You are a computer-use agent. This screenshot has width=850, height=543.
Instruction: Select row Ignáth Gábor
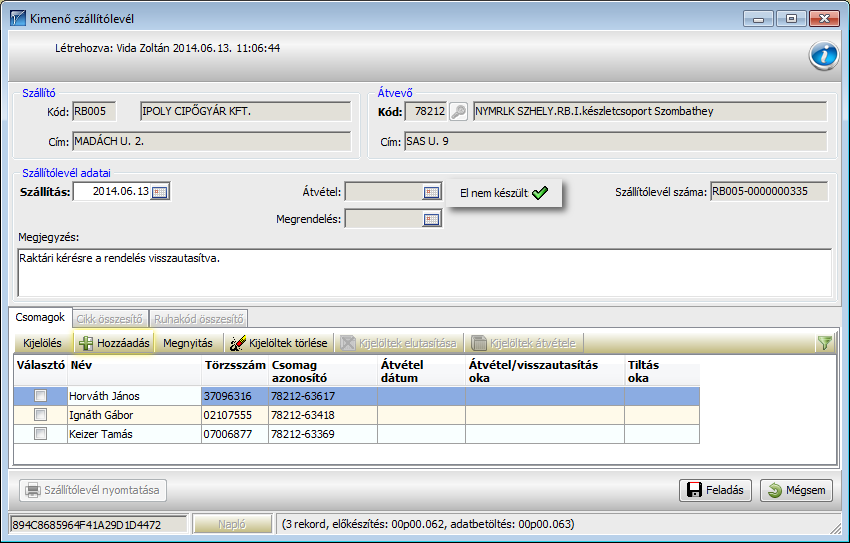tap(357, 415)
